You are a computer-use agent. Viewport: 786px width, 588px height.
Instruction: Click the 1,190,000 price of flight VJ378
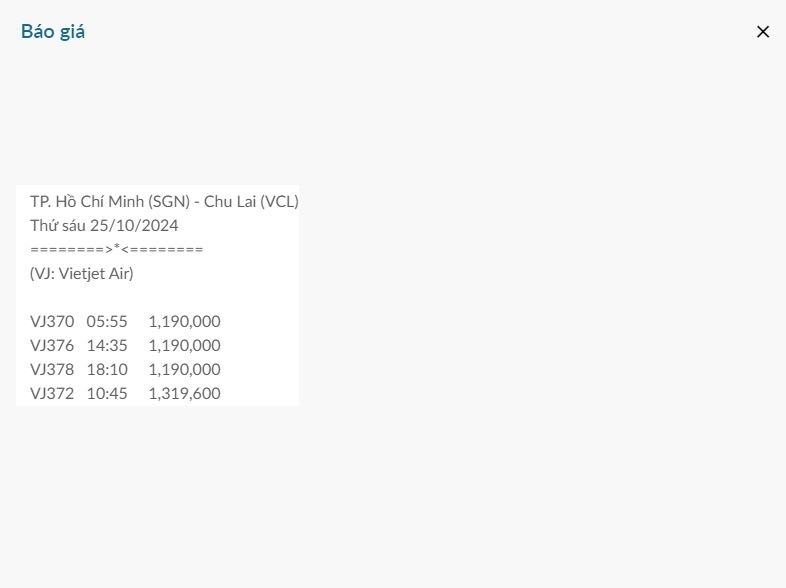point(184,369)
